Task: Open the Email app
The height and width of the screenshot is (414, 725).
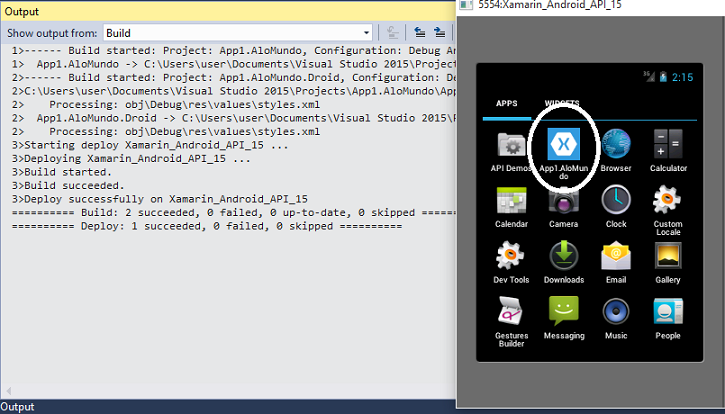Action: click(616, 262)
